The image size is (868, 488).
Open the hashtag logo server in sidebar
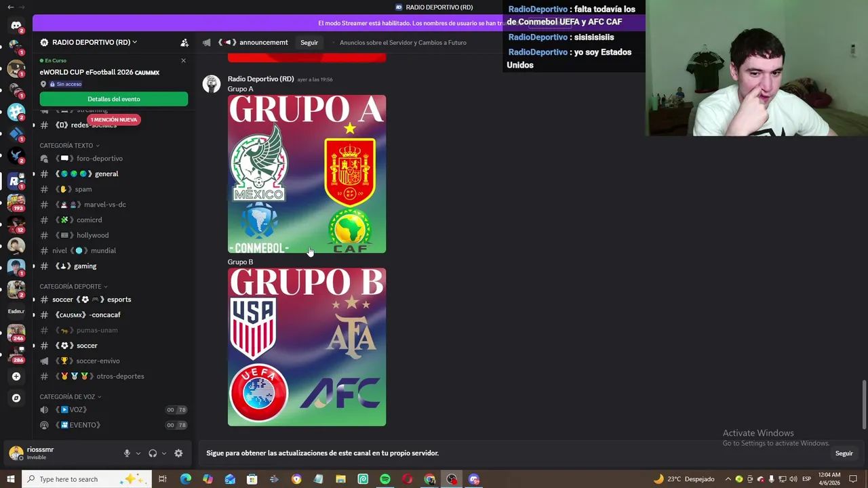point(16,113)
